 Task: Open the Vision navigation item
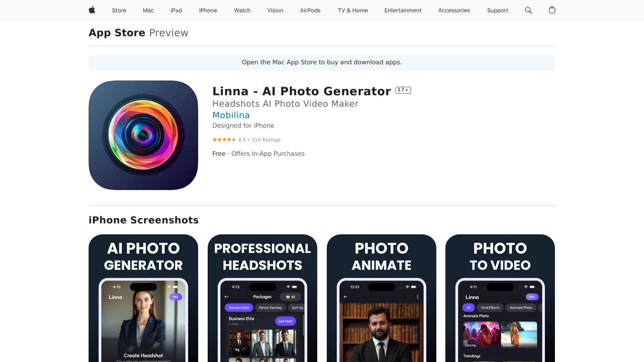point(275,10)
